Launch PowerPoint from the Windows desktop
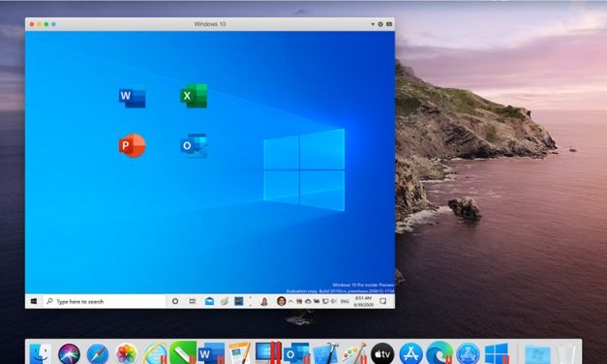This screenshot has width=607, height=364. 132,145
